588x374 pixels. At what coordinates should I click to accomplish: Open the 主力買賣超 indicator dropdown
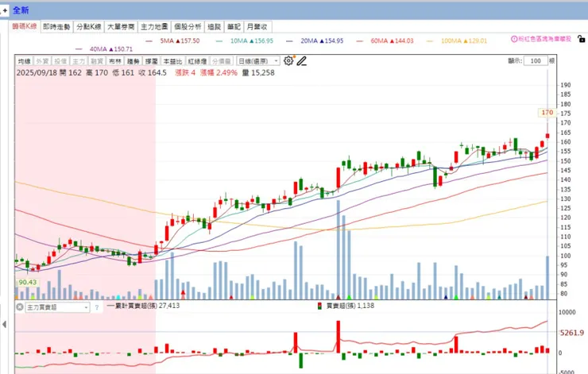click(57, 307)
